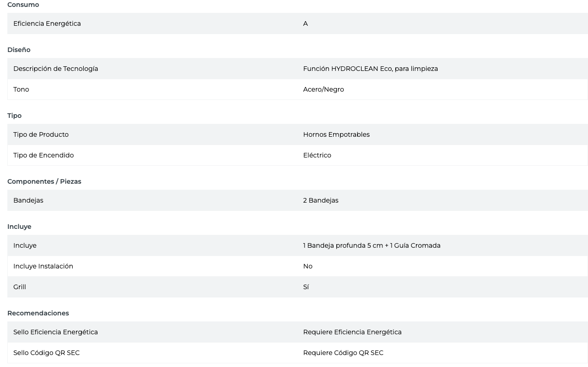Select the Descripción de Tecnología label
Viewport: 588px width, 367px height.
point(56,69)
